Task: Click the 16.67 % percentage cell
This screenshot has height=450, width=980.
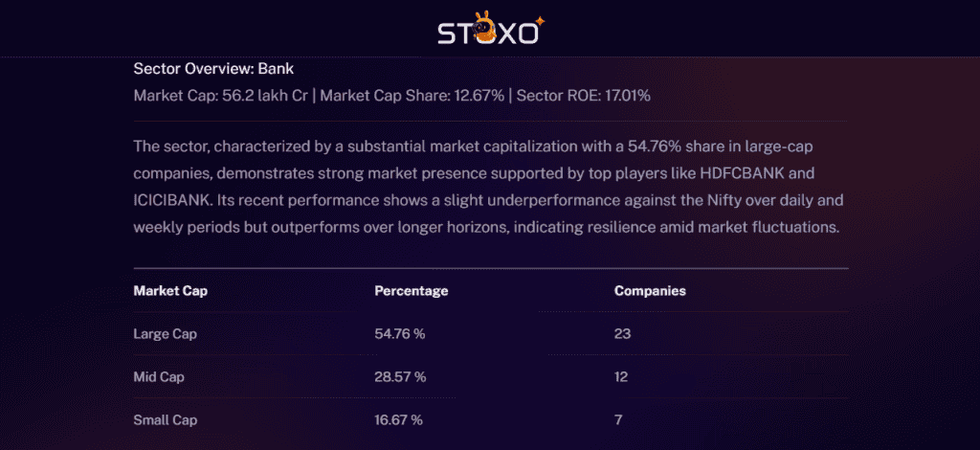Action: pyautogui.click(x=398, y=419)
